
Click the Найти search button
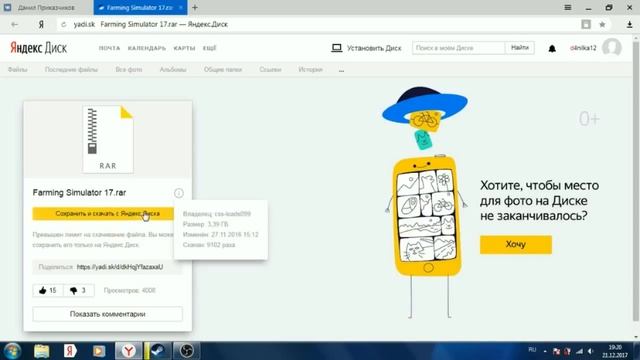520,48
